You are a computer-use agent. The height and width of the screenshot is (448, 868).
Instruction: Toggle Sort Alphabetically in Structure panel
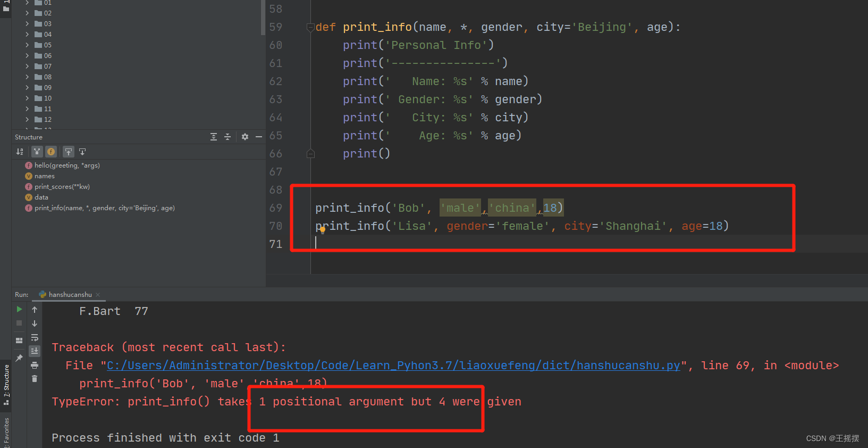(x=20, y=152)
